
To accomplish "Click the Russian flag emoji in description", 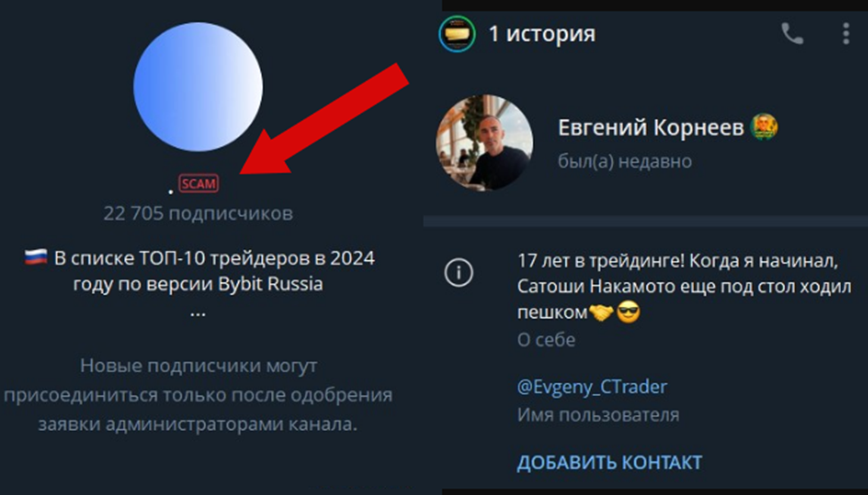I will click(x=36, y=257).
